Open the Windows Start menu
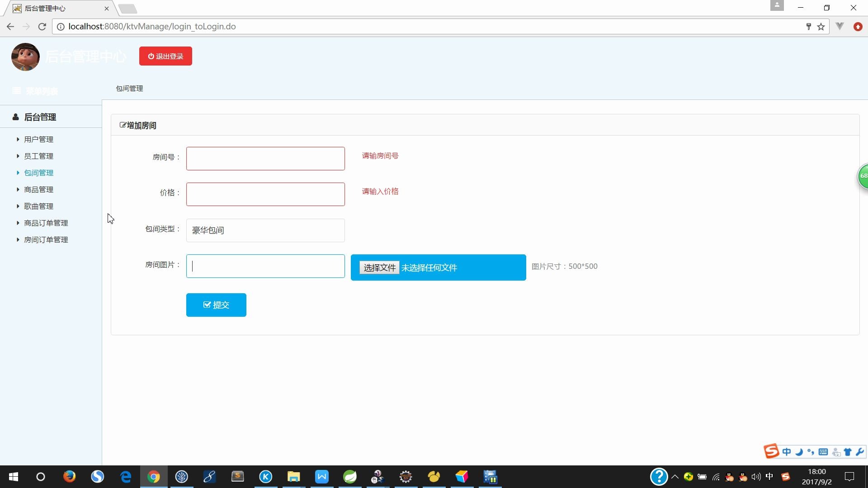 [14, 477]
